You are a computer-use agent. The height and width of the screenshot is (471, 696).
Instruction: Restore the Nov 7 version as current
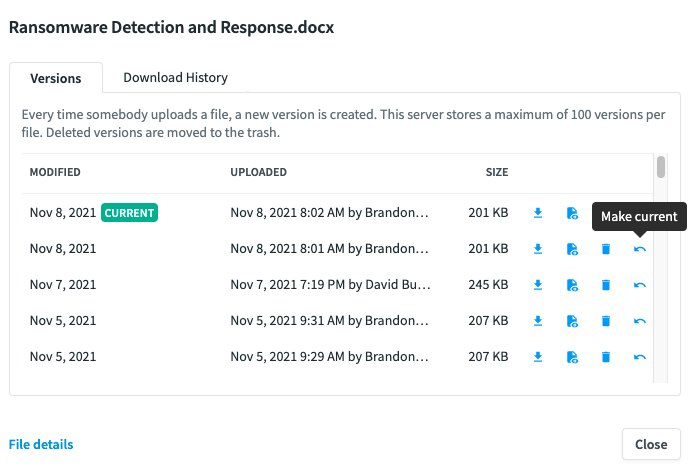(640, 285)
